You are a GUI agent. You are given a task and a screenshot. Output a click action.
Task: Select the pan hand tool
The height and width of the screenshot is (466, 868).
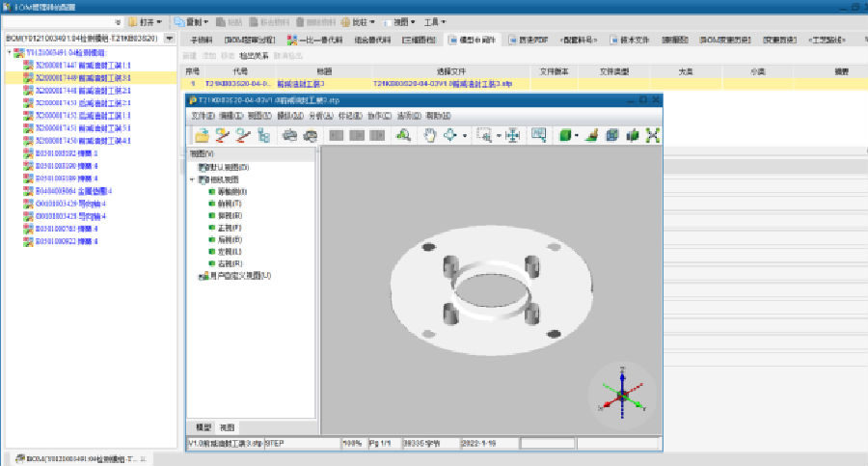pos(431,135)
